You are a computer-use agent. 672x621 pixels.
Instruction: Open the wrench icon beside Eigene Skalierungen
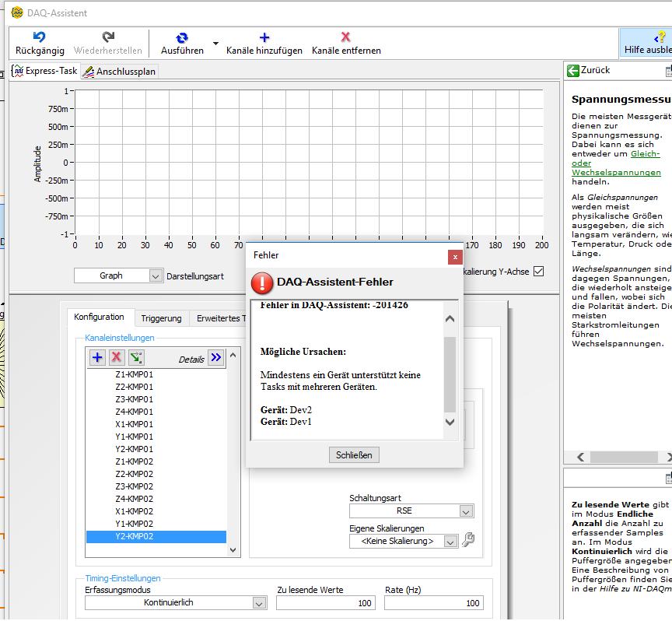[468, 539]
